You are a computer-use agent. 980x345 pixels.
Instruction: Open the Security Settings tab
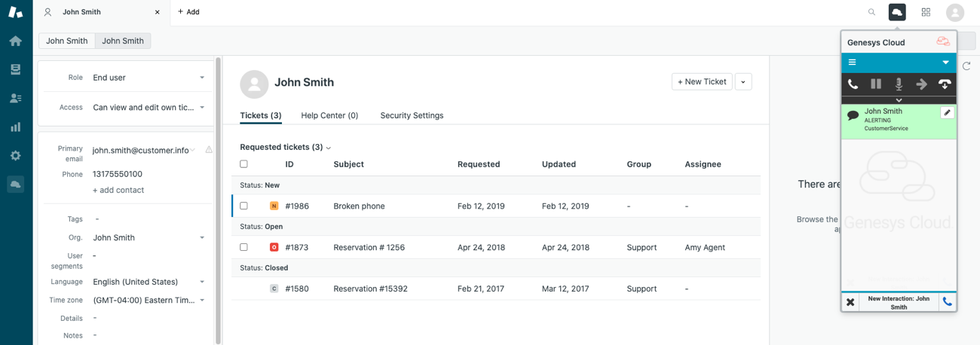(412, 115)
